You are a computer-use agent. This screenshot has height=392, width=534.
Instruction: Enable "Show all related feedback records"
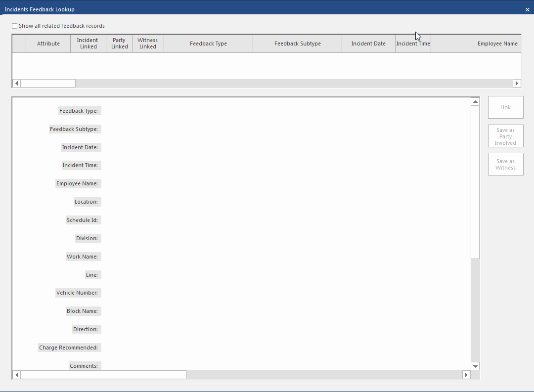click(14, 26)
